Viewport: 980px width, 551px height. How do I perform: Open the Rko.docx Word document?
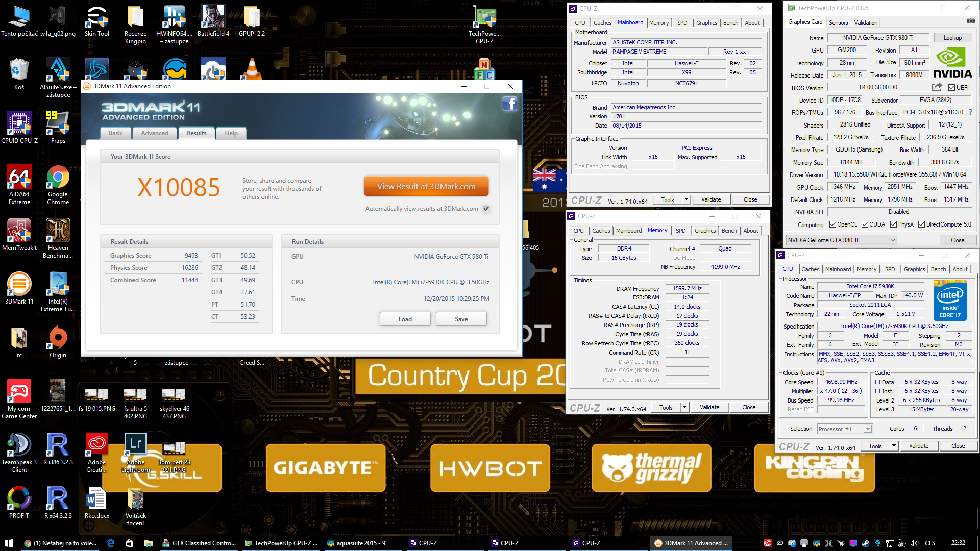(x=96, y=503)
